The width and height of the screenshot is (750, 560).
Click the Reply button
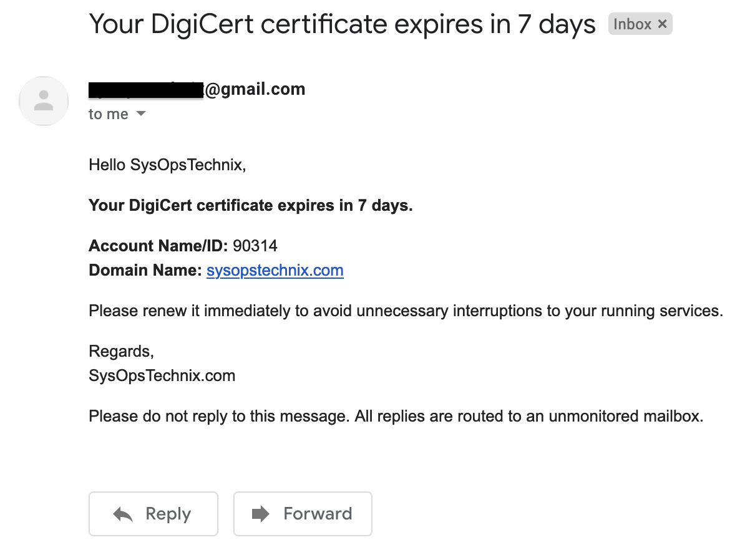(153, 514)
